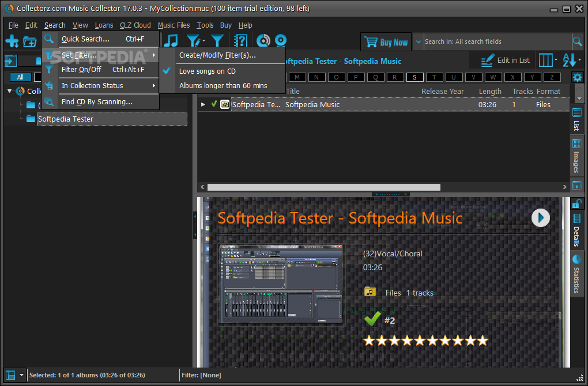Open the filter icon dropdown arrow
Viewport: 588px width, 386px height.
point(203,40)
